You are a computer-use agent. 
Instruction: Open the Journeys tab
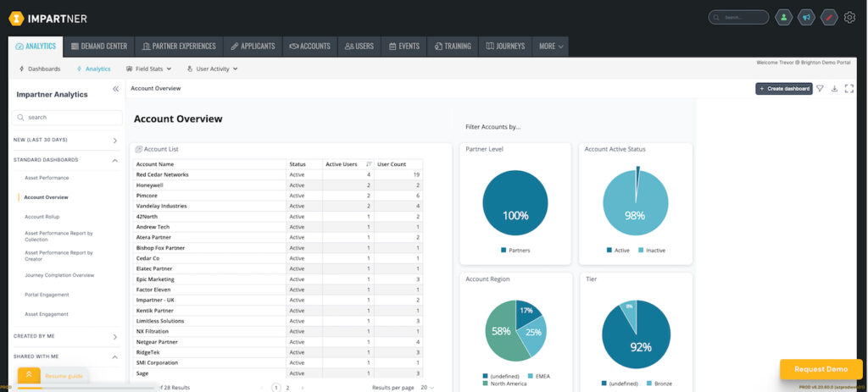pos(505,47)
